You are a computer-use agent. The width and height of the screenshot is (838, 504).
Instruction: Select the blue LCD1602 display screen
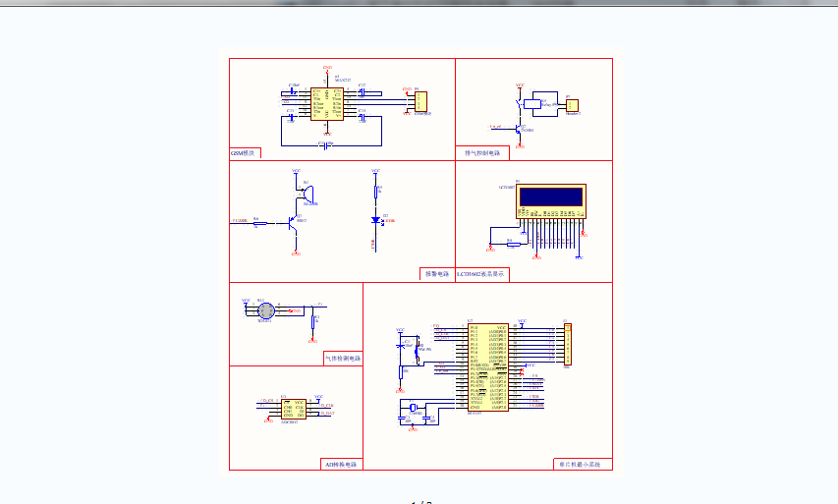tap(550, 196)
